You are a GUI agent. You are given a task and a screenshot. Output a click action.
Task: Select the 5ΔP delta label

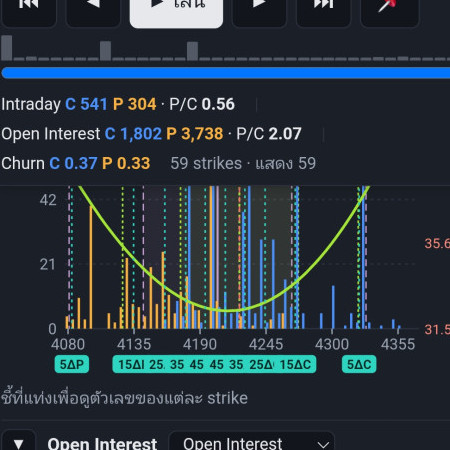[x=72, y=364]
